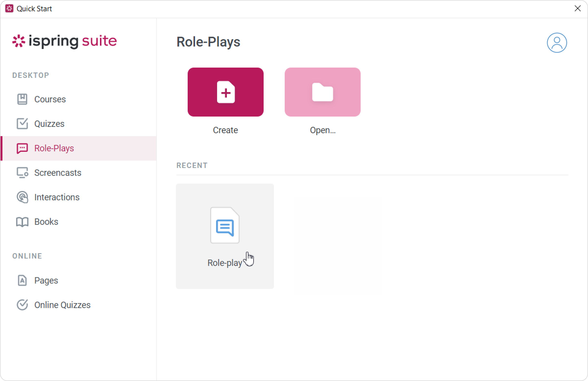Select Screencasts in the sidebar
Screen dimensions: 588x381
[58, 173]
